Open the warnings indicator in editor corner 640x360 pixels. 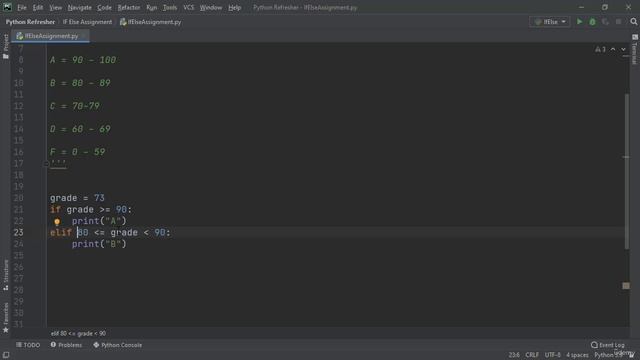click(x=600, y=49)
